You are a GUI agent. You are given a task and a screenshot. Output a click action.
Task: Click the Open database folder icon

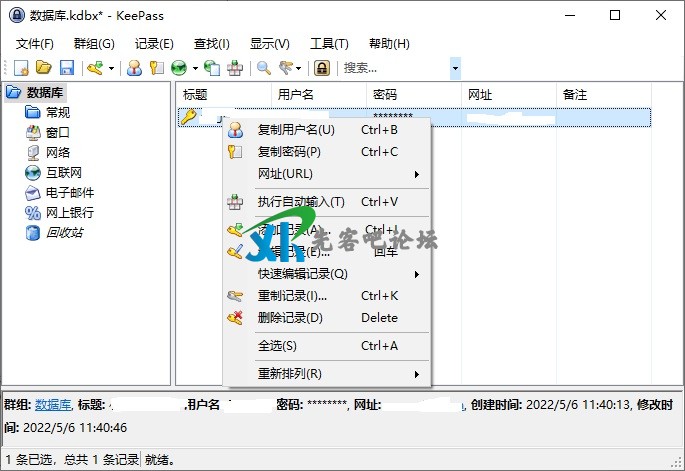point(44,68)
